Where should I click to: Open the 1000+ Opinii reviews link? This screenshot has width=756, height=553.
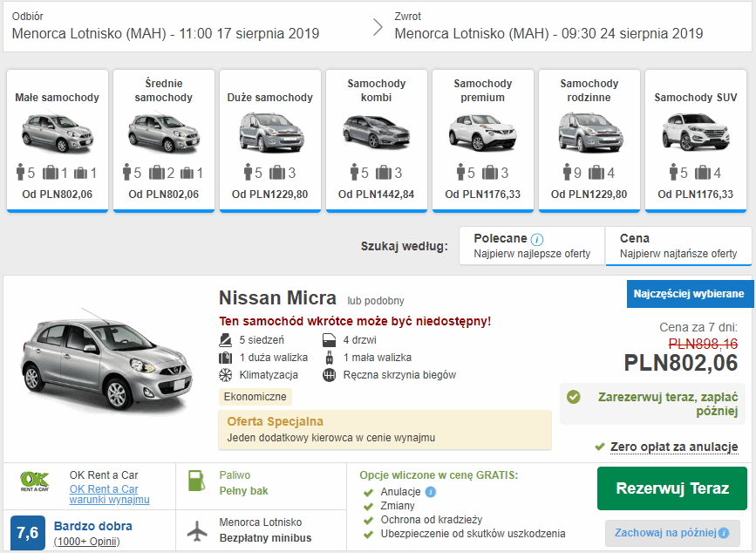point(87,542)
